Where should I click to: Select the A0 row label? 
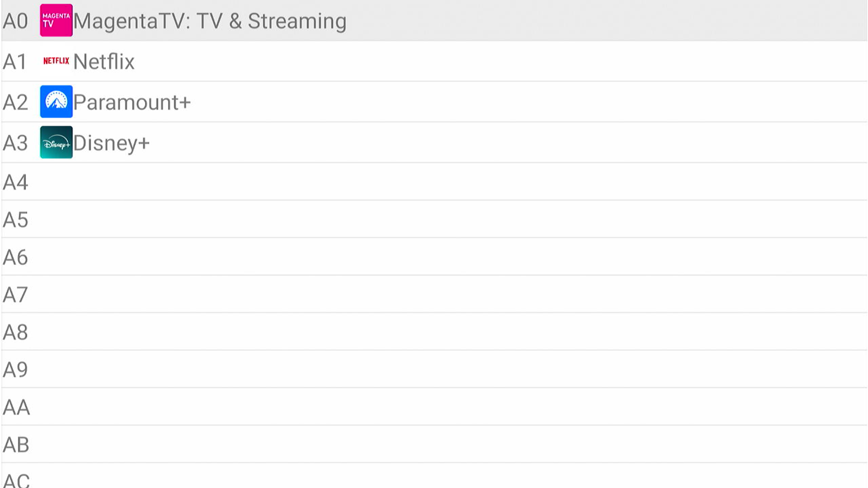point(15,21)
